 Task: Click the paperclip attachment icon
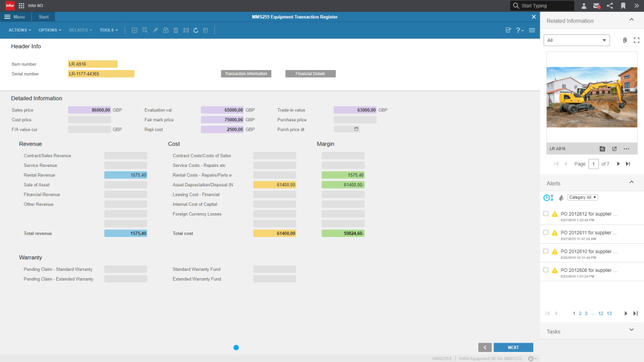click(624, 41)
